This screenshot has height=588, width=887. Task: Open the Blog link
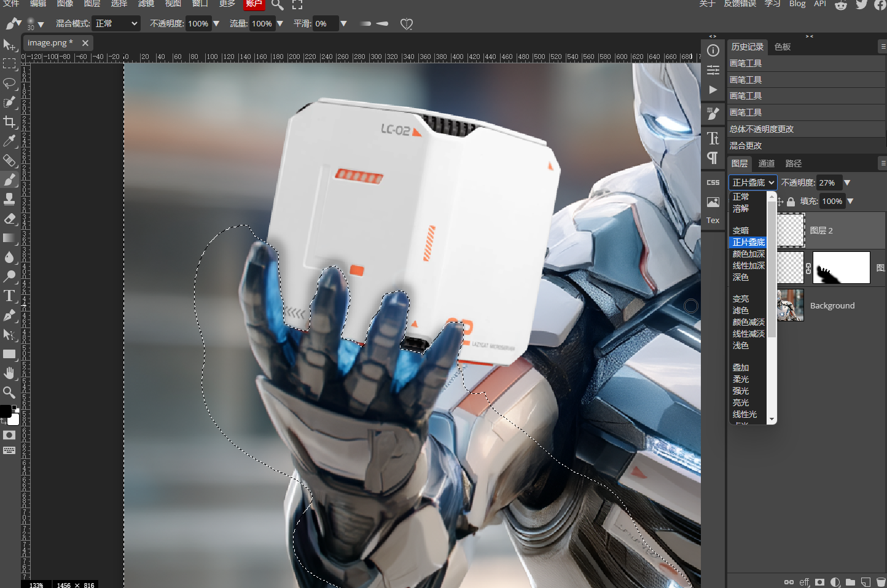click(797, 4)
